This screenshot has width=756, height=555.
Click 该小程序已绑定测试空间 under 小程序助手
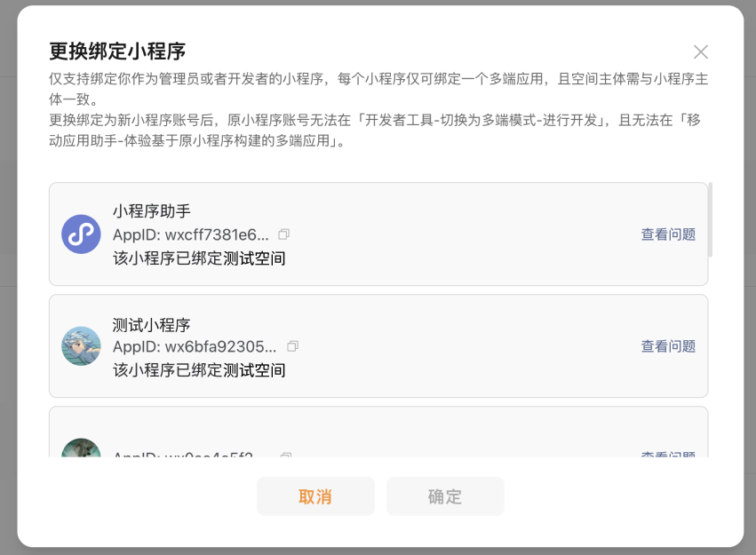[x=199, y=258]
